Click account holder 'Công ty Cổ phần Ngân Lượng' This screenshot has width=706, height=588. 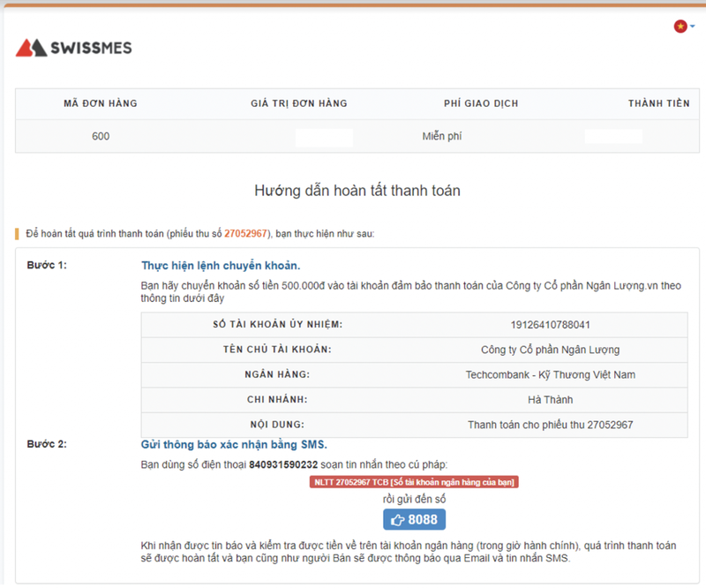(x=550, y=350)
